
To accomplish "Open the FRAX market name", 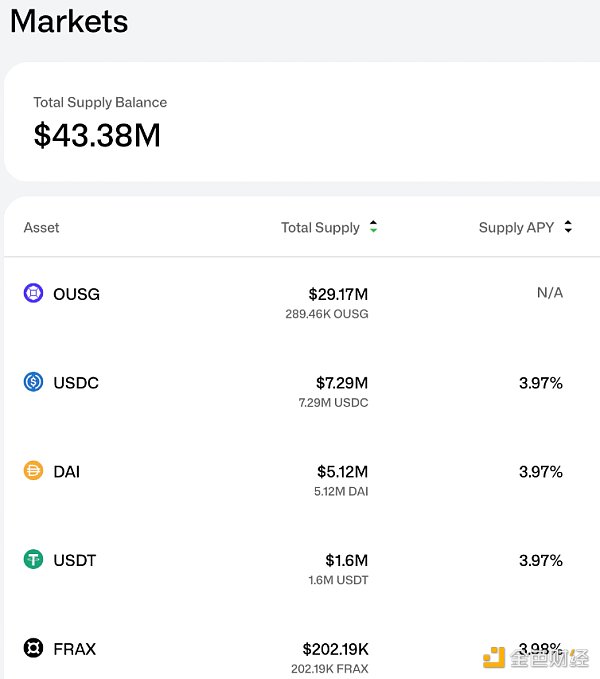I will pyautogui.click(x=75, y=650).
